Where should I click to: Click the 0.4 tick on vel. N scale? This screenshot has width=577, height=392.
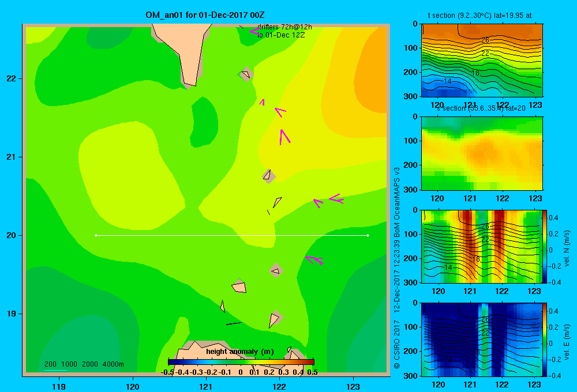553,218
